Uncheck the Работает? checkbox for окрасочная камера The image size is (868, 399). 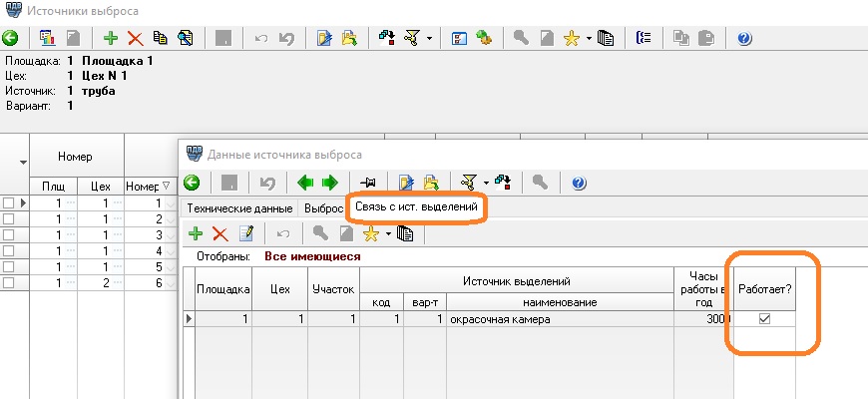[764, 319]
